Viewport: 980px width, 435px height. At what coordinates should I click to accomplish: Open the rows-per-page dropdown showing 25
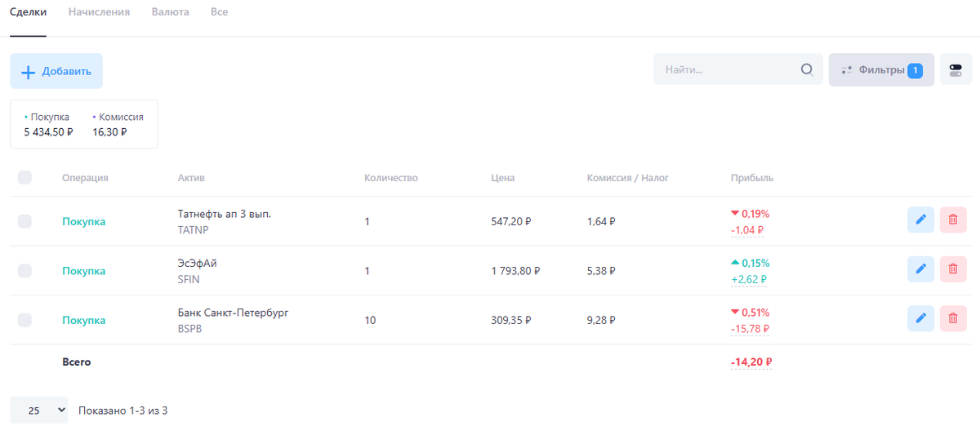(x=39, y=411)
